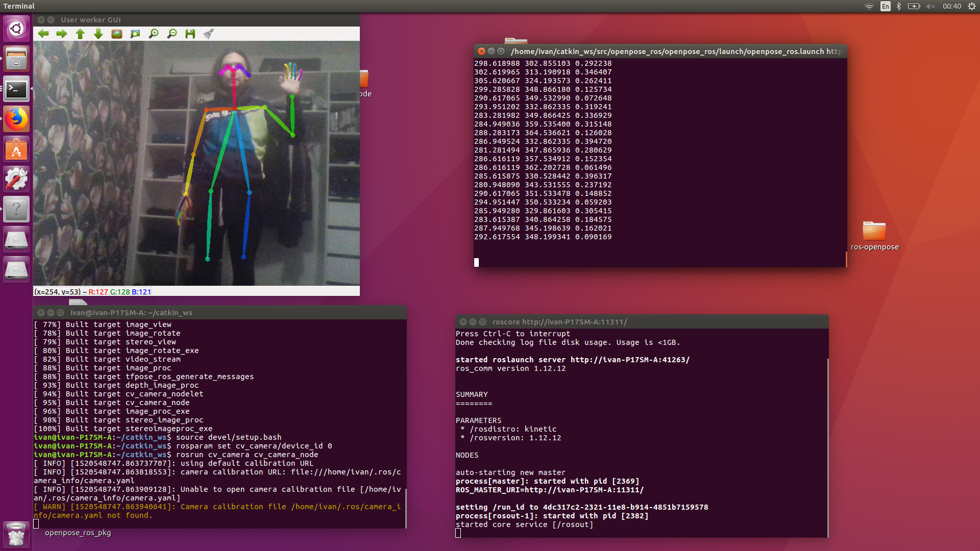The width and height of the screenshot is (980, 551).
Task: Open the muted volume indicator menu
Action: pos(930,6)
